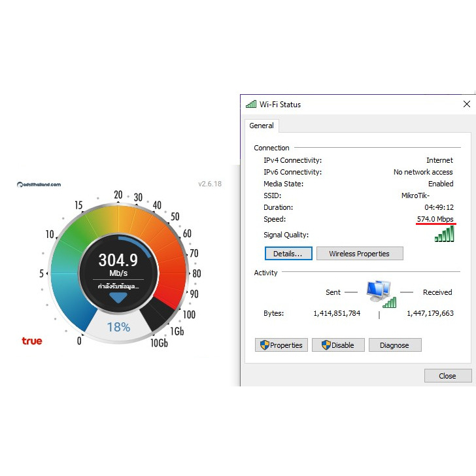Click the Media State value Enabled

(441, 184)
